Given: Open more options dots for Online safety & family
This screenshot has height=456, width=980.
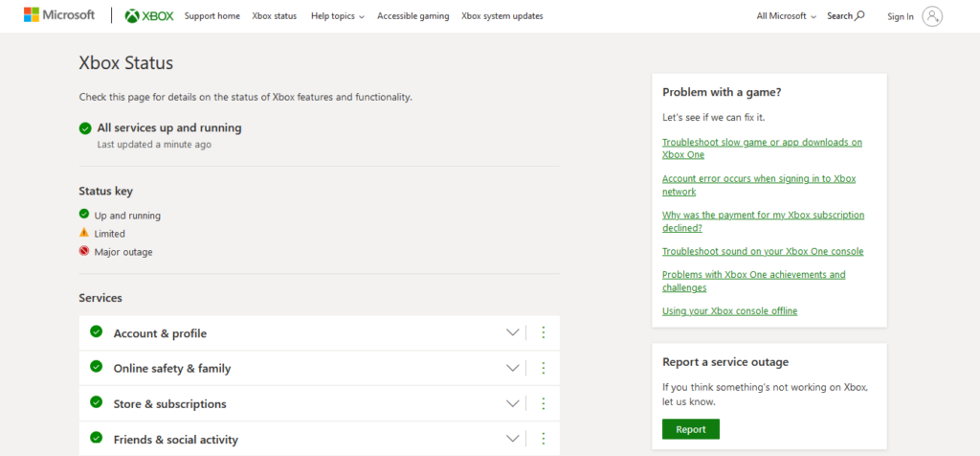Looking at the screenshot, I should click(x=544, y=368).
